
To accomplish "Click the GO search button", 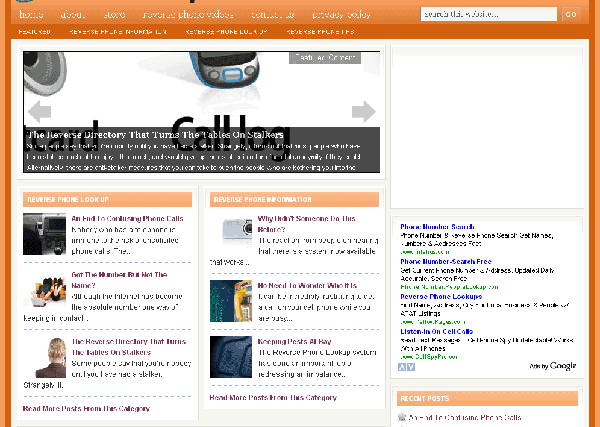I will [x=571, y=14].
